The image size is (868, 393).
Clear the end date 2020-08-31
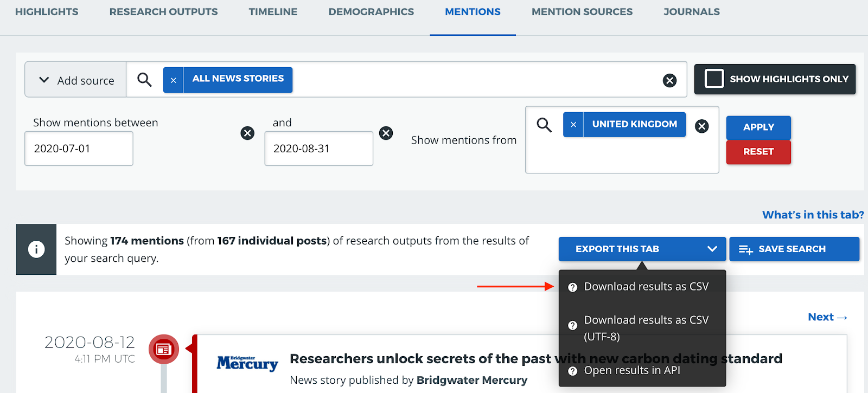386,133
